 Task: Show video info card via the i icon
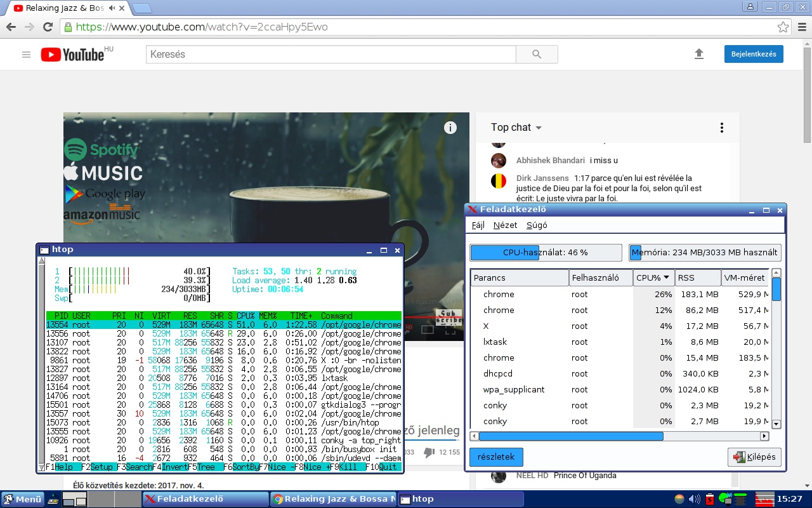450,128
